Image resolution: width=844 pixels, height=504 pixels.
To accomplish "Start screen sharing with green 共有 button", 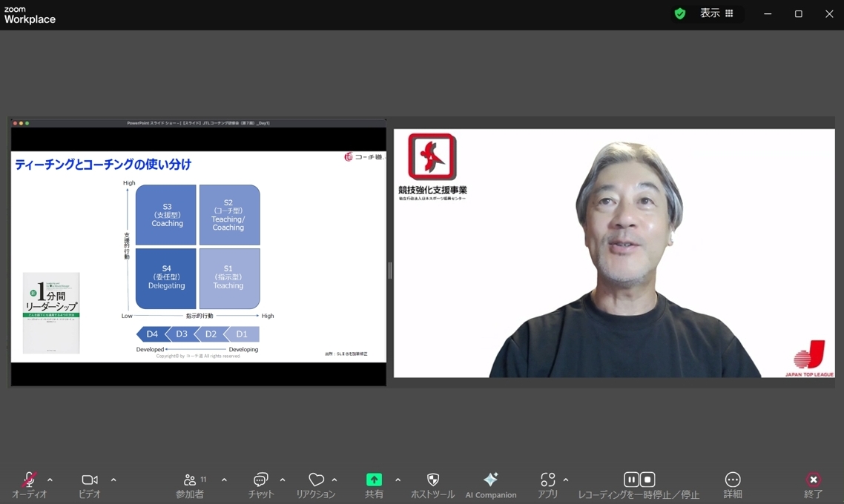I will click(374, 480).
